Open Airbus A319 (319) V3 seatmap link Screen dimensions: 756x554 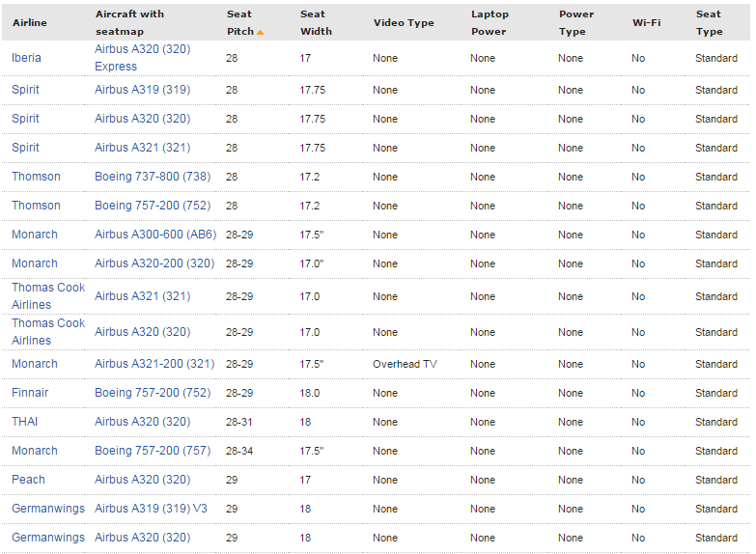click(x=151, y=509)
